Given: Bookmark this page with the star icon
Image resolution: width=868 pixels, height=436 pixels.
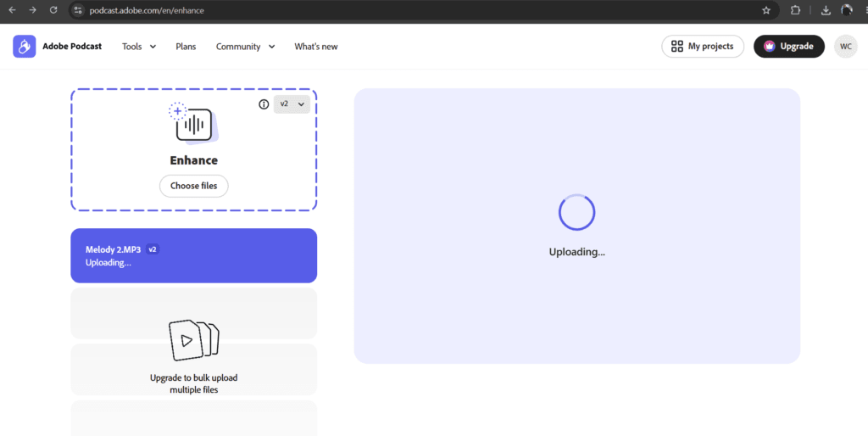Looking at the screenshot, I should click(x=766, y=10).
